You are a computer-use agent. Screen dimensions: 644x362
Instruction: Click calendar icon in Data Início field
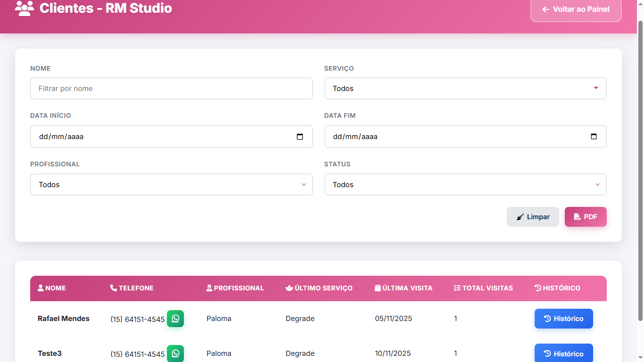tap(300, 137)
